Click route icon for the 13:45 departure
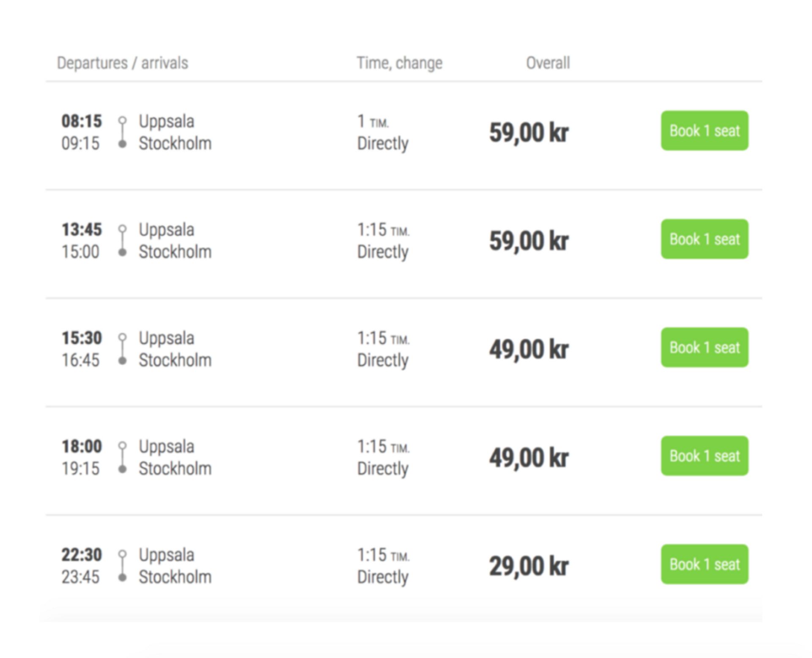Image resolution: width=812 pixels, height=658 pixels. coord(122,241)
